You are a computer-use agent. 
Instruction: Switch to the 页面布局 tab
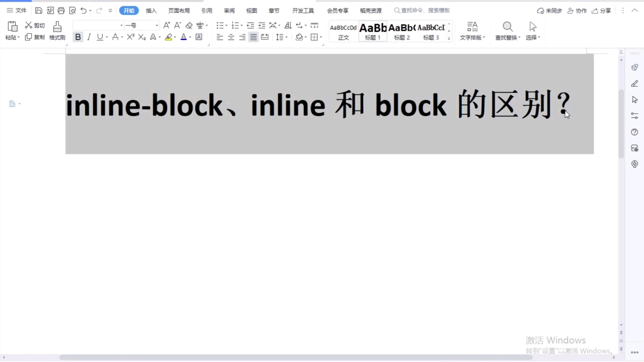pyautogui.click(x=179, y=11)
